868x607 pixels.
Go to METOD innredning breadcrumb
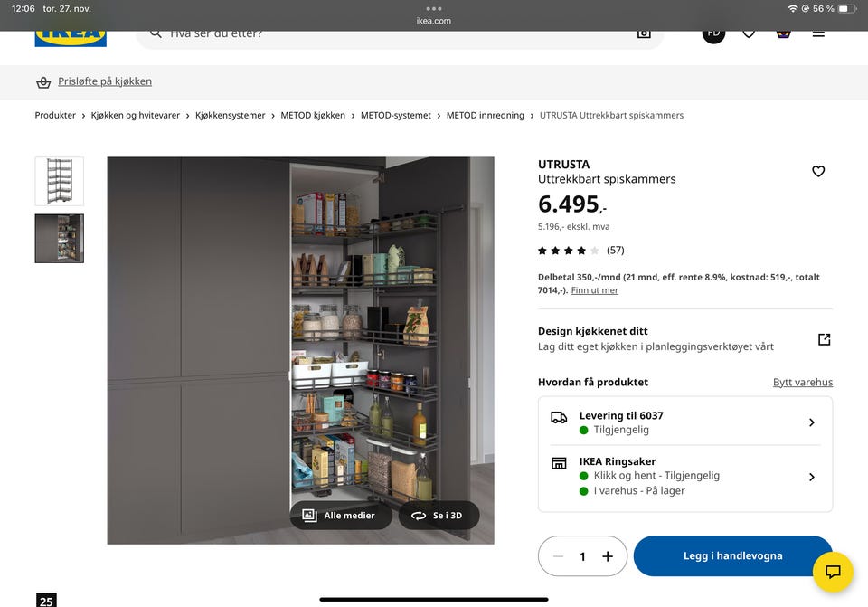486,115
